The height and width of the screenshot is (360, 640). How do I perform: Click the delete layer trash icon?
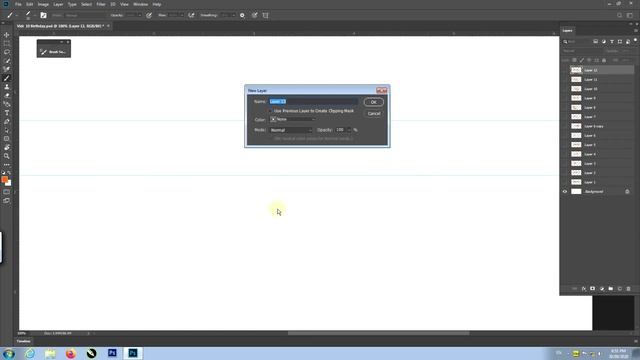pyautogui.click(x=628, y=289)
